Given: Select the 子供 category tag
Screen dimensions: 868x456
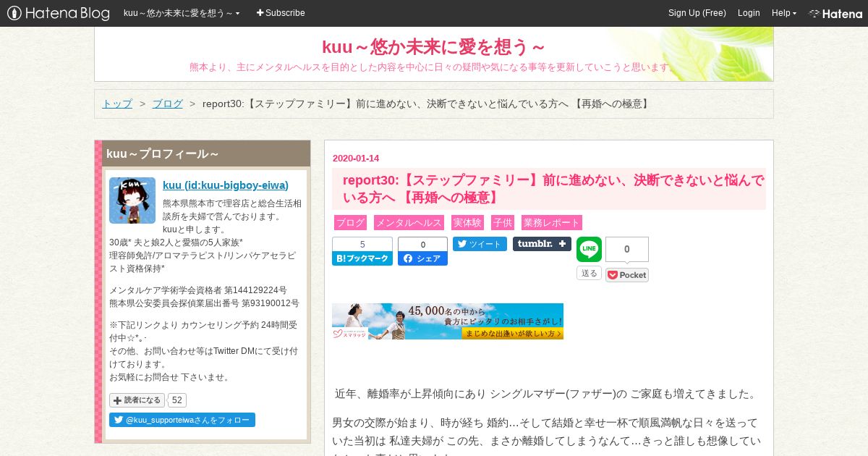Looking at the screenshot, I should click(503, 223).
